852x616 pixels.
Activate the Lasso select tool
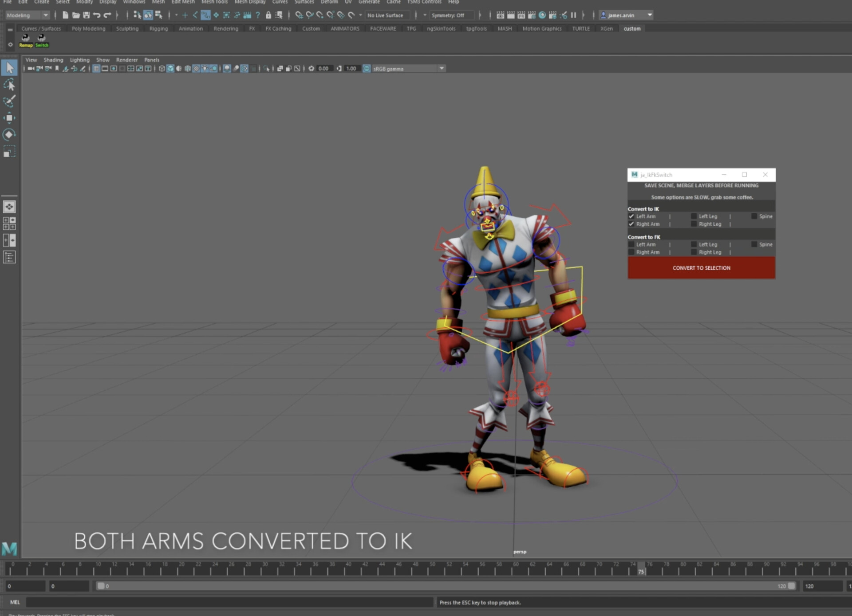[9, 84]
